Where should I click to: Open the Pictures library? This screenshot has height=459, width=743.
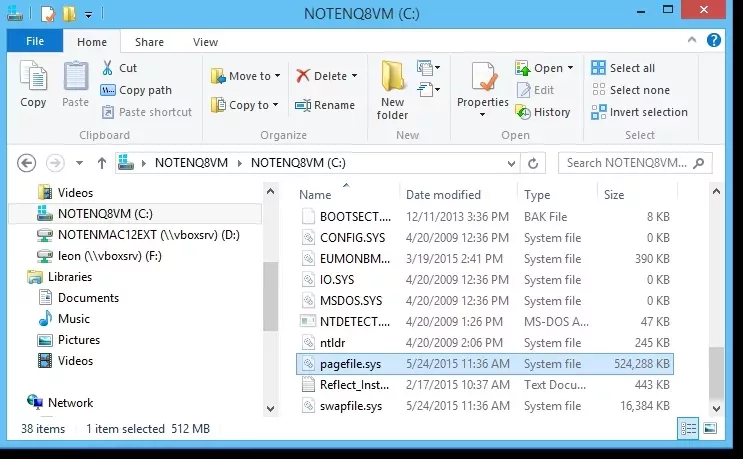tap(69, 340)
